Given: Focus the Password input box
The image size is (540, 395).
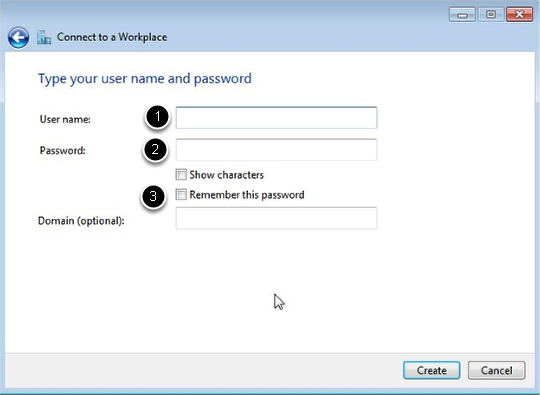Looking at the screenshot, I should (x=276, y=149).
